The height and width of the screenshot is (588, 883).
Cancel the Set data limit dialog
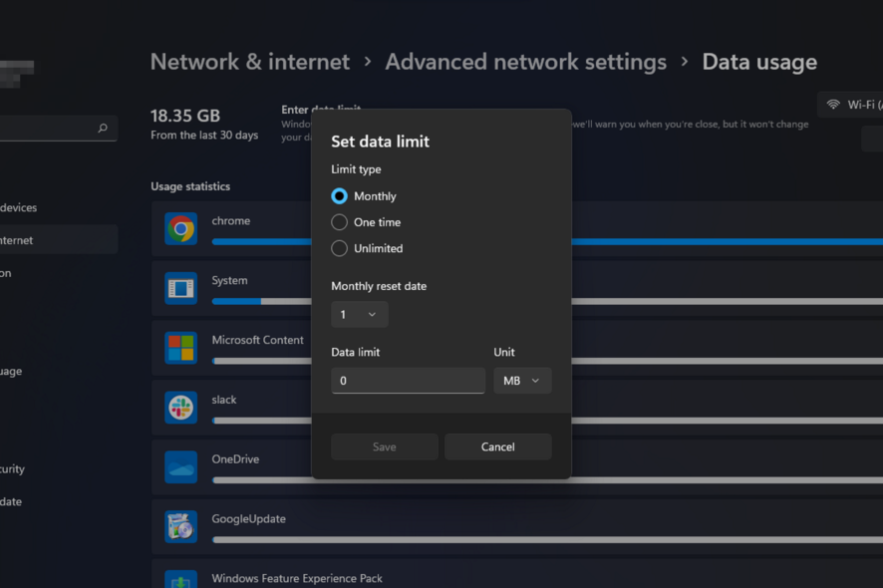[498, 446]
